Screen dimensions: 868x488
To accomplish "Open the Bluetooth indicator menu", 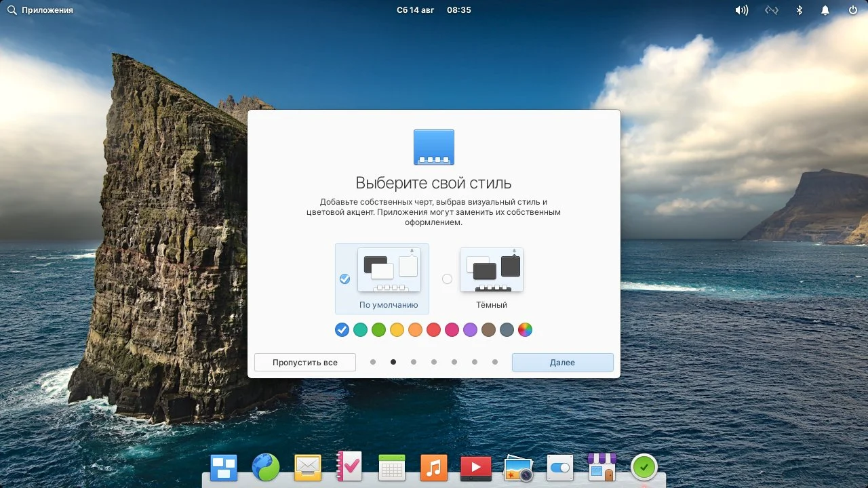I will [x=798, y=9].
